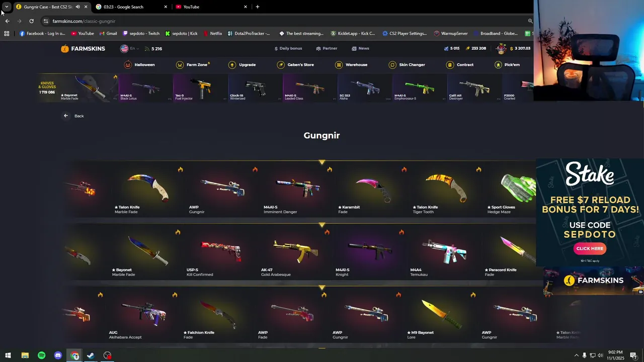Image resolution: width=644 pixels, height=362 pixels.
Task: Open the Dota2ProTracker bookmark
Action: [249, 34]
